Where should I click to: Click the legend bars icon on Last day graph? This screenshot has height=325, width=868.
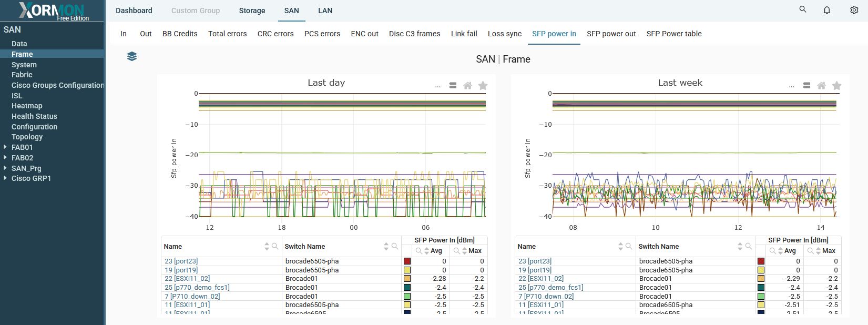pyautogui.click(x=453, y=86)
